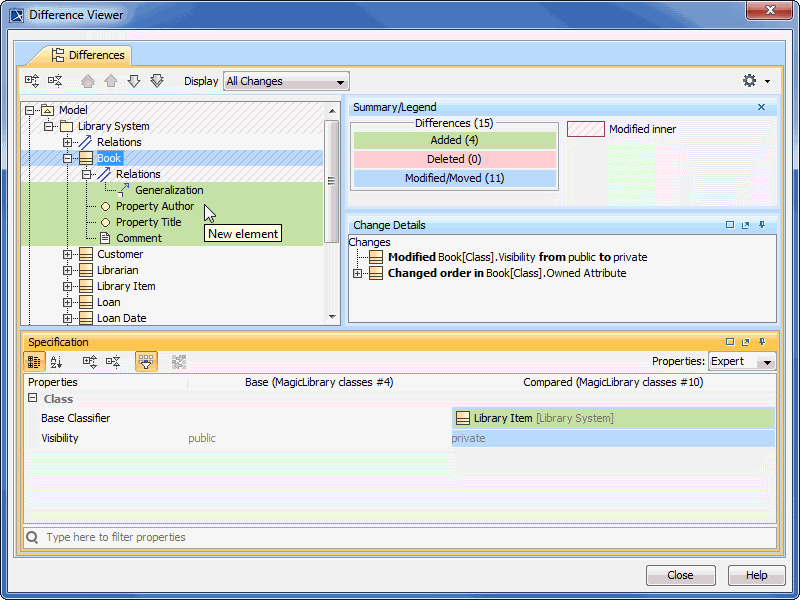This screenshot has height=600, width=800.
Task: Pin the Change Details panel
Action: coord(762,225)
